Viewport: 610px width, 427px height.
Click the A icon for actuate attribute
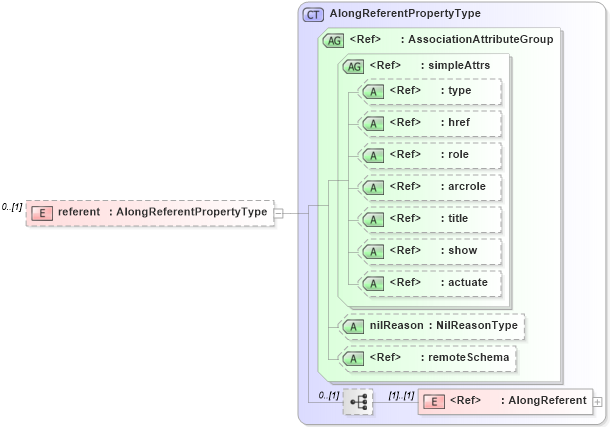pos(373,284)
